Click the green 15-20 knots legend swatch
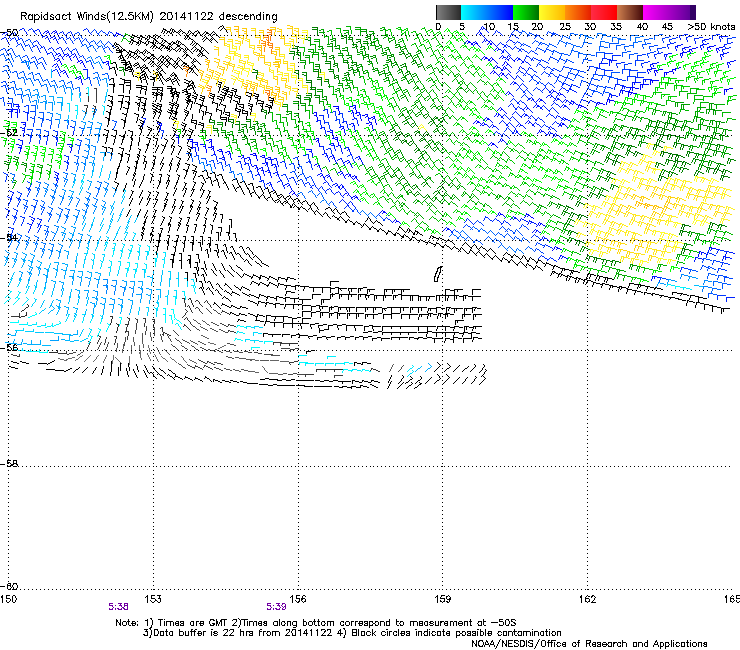This screenshot has height=650, width=740. tap(526, 12)
